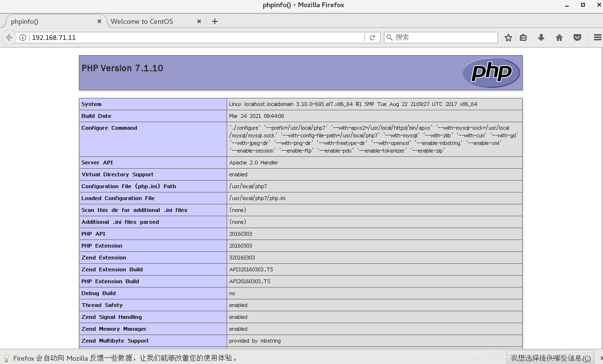Open the Firefox hamburger menu
Screen dimensions: 603x364
point(598,38)
